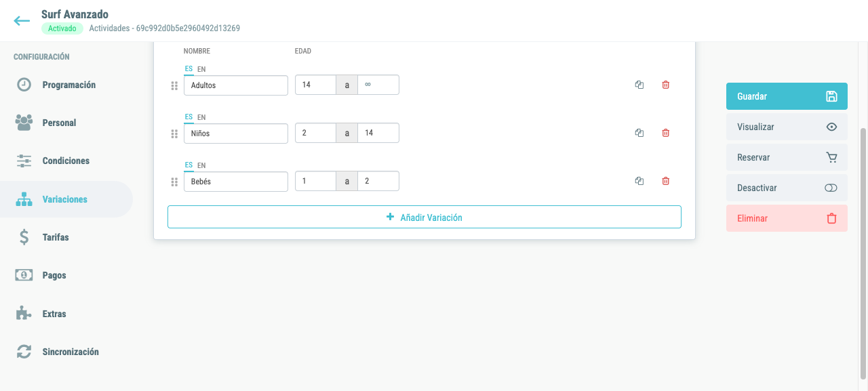Switch Adultos name to EN language
This screenshot has height=391, width=868.
(x=201, y=69)
